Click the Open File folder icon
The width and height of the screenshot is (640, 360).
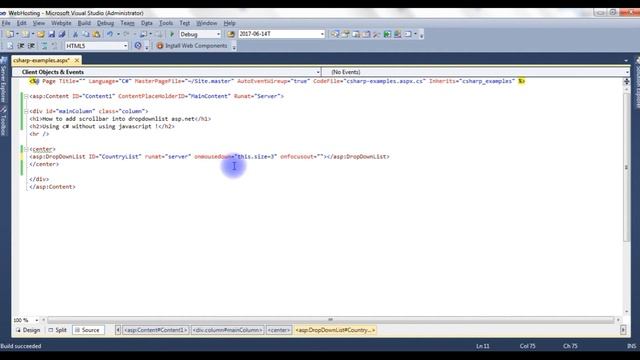[41, 34]
